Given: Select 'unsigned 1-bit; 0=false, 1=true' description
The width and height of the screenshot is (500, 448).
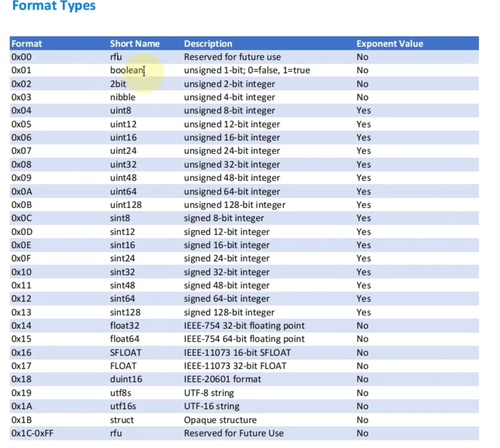Looking at the screenshot, I should (x=247, y=70).
